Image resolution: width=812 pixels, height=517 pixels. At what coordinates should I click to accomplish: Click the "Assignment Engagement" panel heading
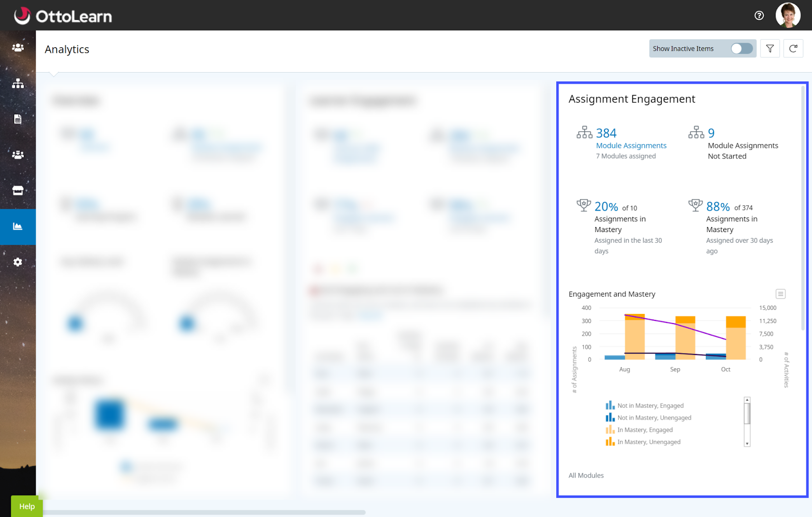[x=632, y=99]
